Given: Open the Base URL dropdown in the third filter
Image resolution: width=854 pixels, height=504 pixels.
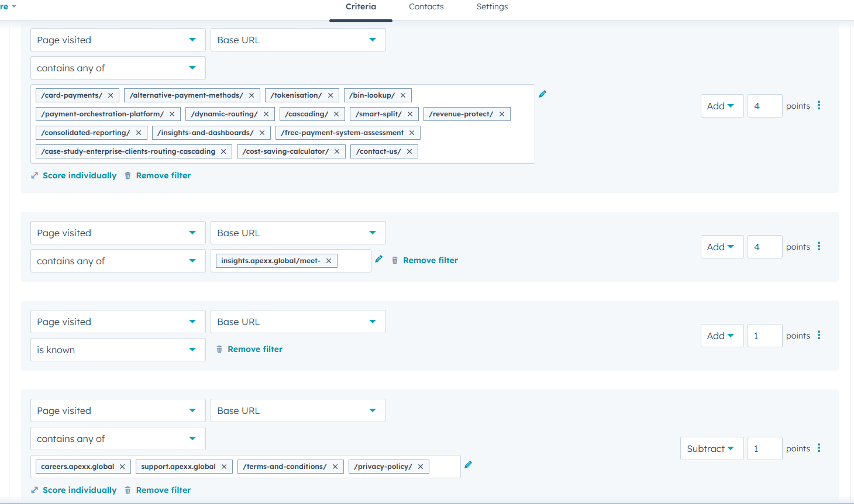Looking at the screenshot, I should pos(298,321).
